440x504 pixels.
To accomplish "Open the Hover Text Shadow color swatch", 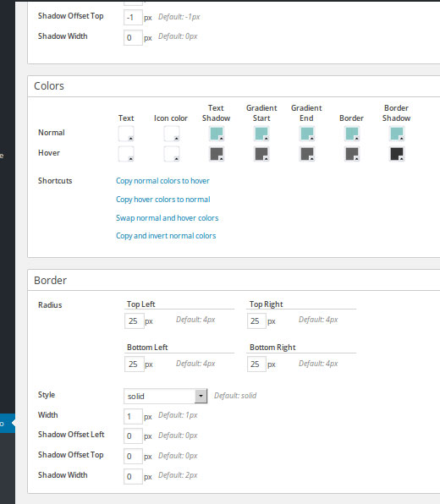I will (x=217, y=154).
